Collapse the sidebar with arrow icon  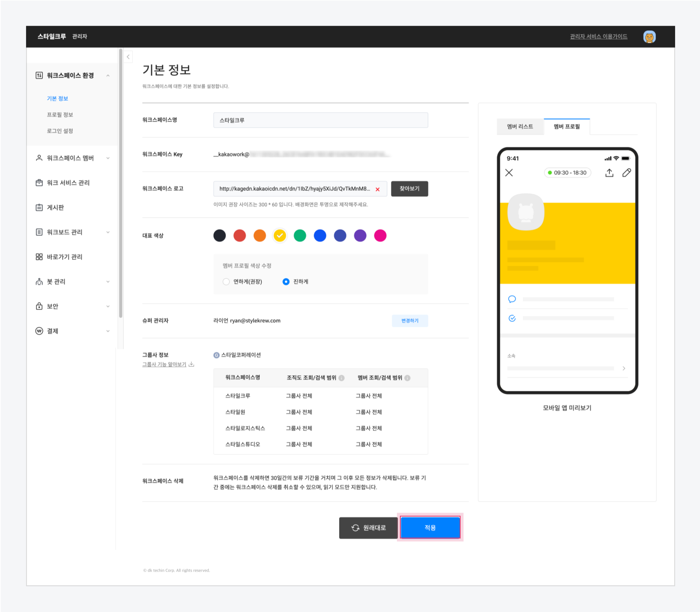[x=128, y=57]
